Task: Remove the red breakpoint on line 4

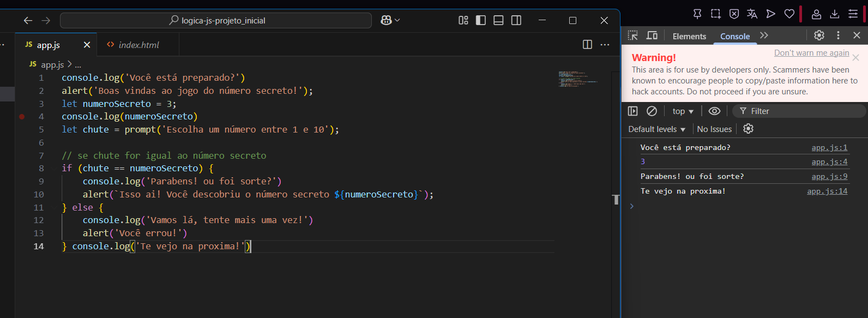Action: coord(22,116)
